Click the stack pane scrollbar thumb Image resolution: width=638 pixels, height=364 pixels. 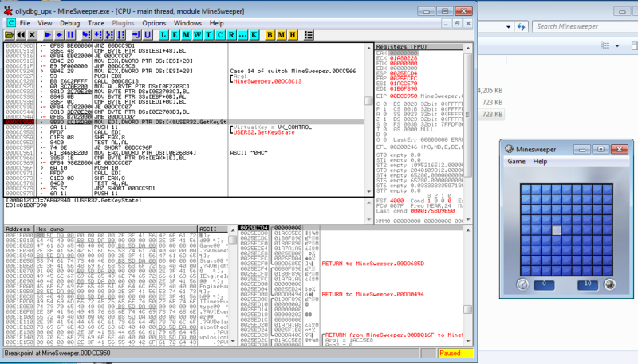point(467,309)
